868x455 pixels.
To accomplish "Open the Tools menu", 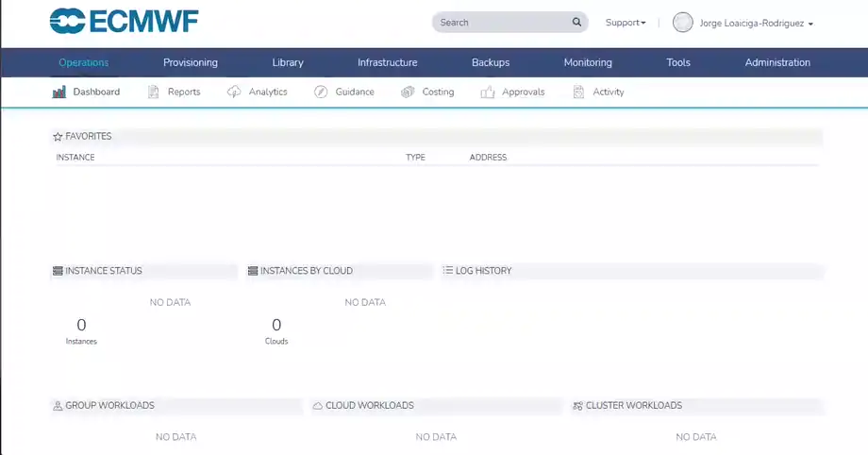I will pyautogui.click(x=678, y=62).
